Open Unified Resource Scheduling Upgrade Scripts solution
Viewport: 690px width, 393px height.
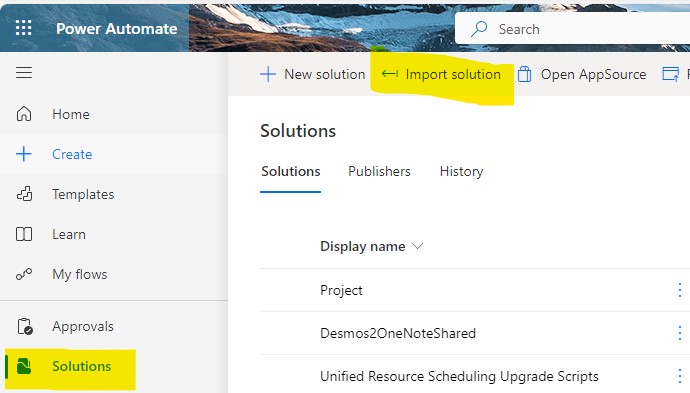(x=459, y=376)
